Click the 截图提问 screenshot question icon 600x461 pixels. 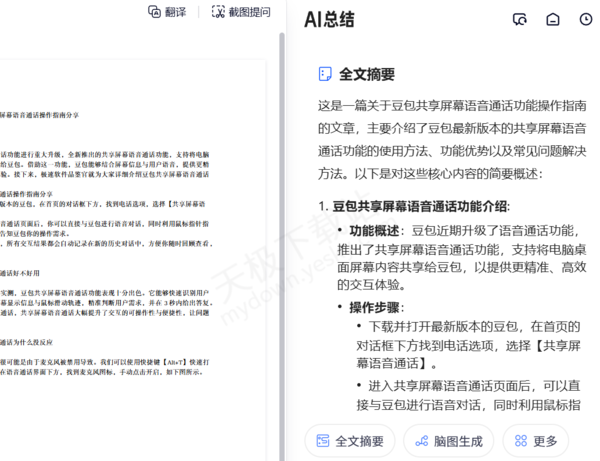(218, 12)
